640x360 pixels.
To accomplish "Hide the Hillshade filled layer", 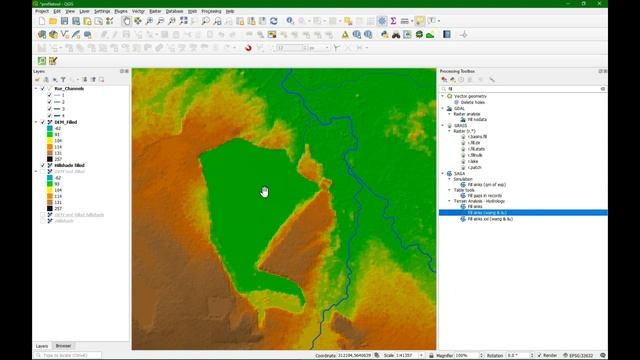I will 43,165.
